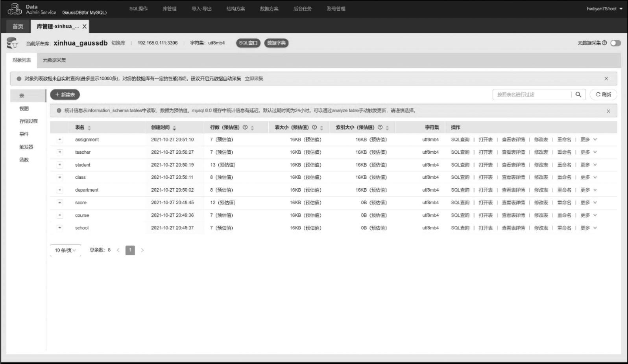Click help icon beside 行数 (预估值) header
The width and height of the screenshot is (628, 364).
point(245,127)
